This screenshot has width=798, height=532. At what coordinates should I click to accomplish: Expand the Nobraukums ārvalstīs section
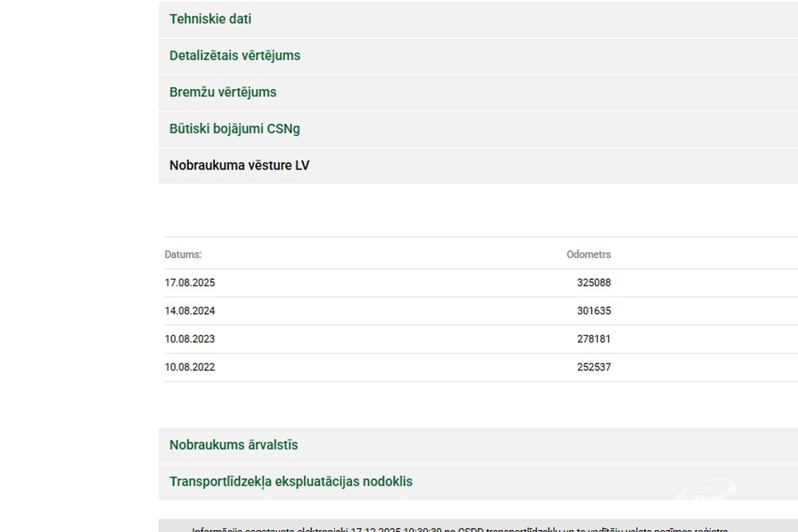pyautogui.click(x=233, y=445)
